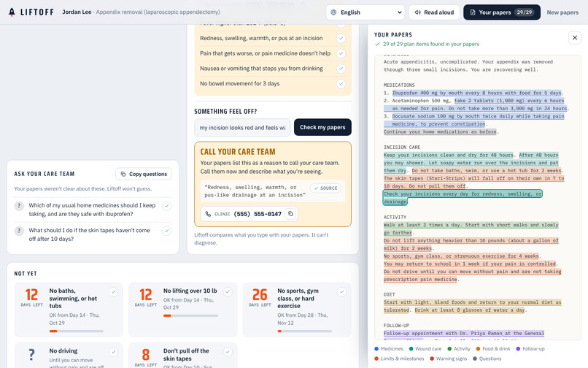Check off nausea or vomiting item
This screenshot has height=368, width=588.
coord(341,69)
